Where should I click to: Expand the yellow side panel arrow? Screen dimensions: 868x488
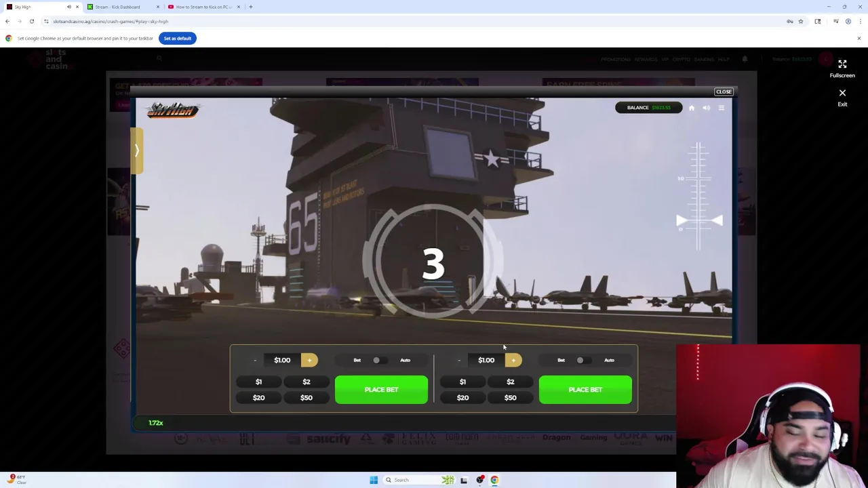point(137,150)
